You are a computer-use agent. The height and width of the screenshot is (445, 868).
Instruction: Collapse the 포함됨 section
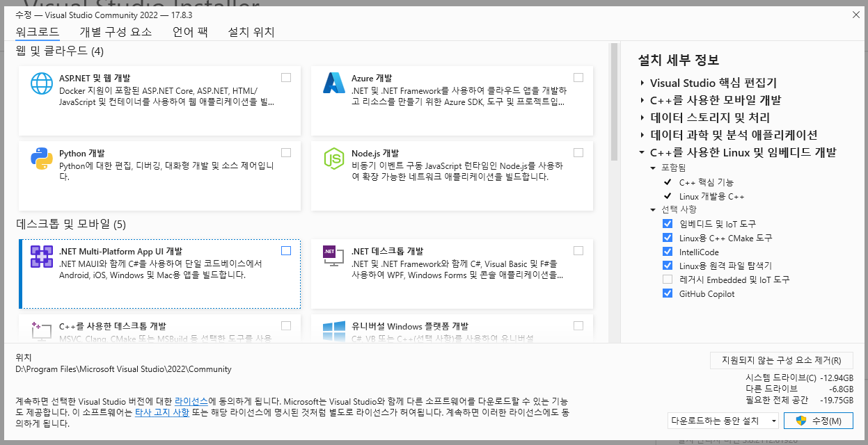point(653,168)
